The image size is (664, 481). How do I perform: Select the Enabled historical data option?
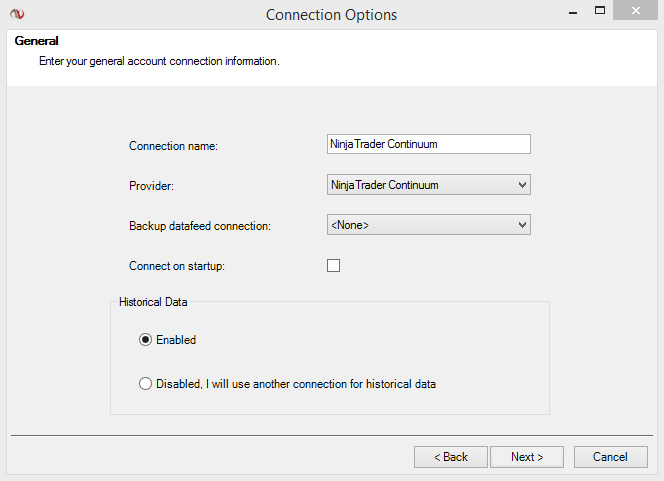coord(146,340)
